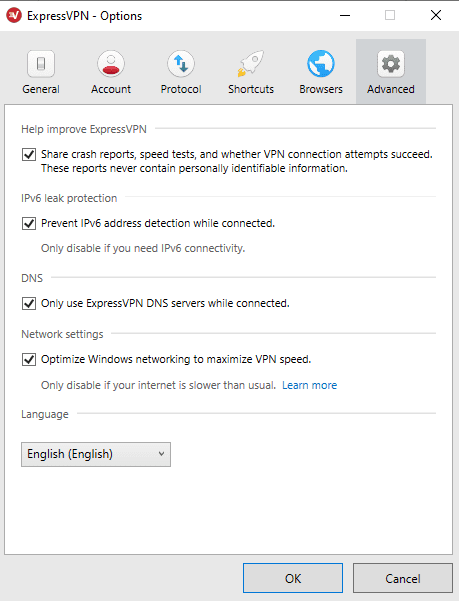Select the Protocol arrows icon
Image resolution: width=459 pixels, height=601 pixels.
tap(181, 64)
